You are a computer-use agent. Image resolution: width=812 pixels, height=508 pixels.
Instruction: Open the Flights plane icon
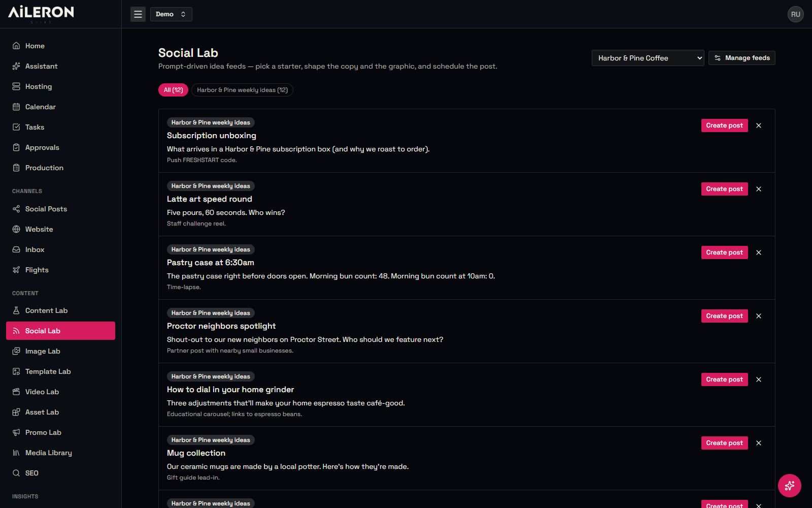(x=16, y=270)
